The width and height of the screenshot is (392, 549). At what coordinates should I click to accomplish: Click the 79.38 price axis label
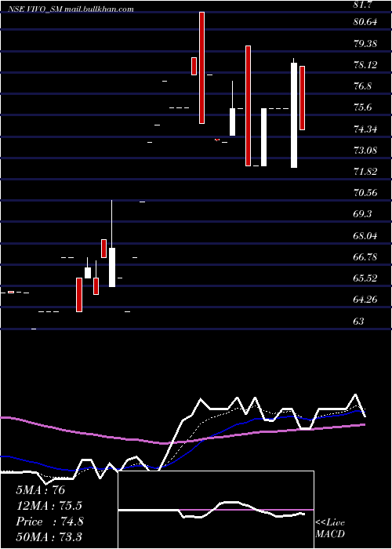pos(365,44)
